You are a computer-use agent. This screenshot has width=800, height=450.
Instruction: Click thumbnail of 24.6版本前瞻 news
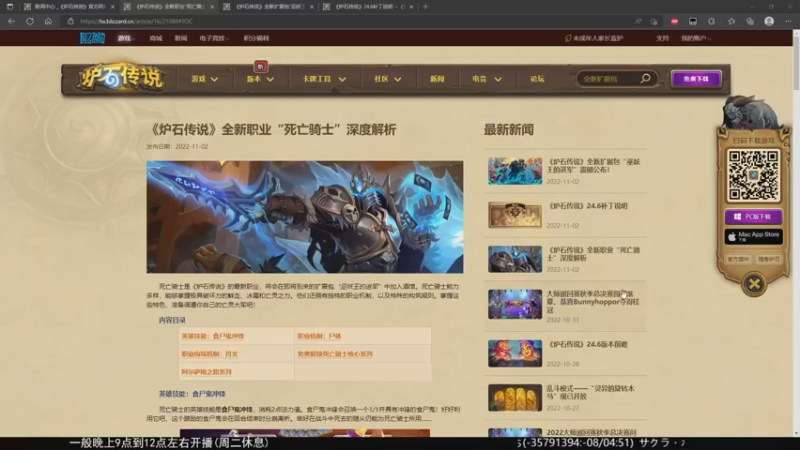(x=515, y=353)
